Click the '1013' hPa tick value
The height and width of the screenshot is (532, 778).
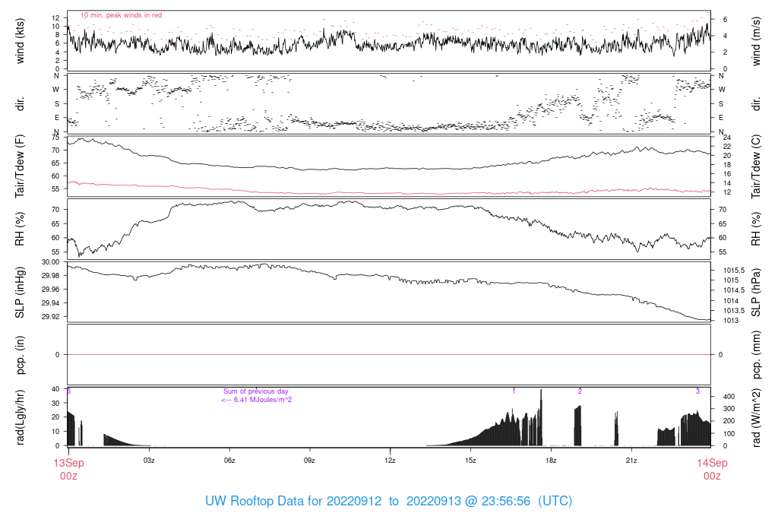[731, 321]
